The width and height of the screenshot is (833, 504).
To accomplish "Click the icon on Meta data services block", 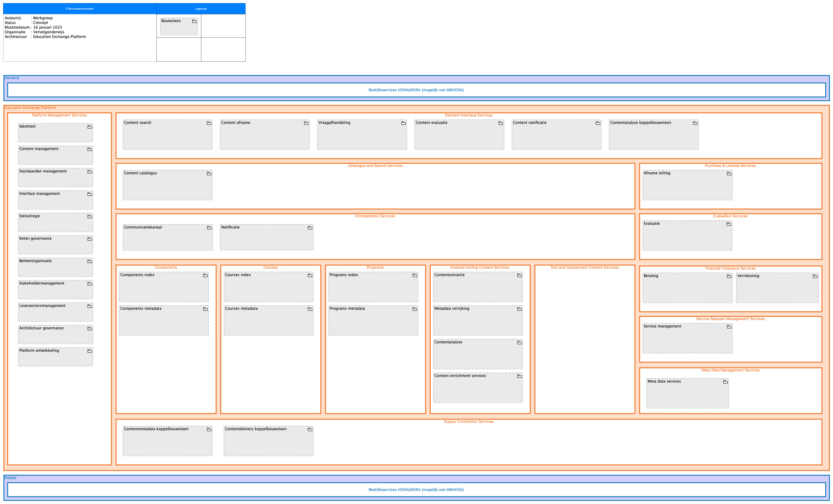I will [x=725, y=382].
